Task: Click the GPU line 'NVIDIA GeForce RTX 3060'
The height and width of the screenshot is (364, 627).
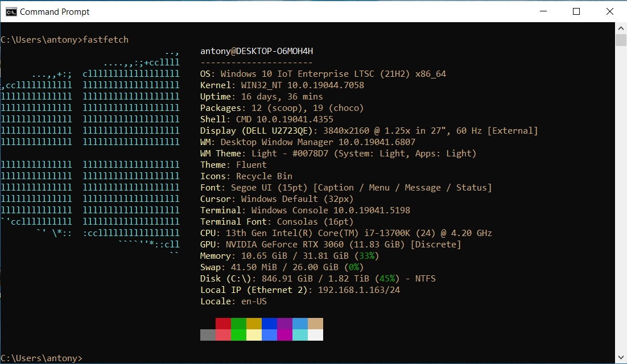Action: [331, 244]
